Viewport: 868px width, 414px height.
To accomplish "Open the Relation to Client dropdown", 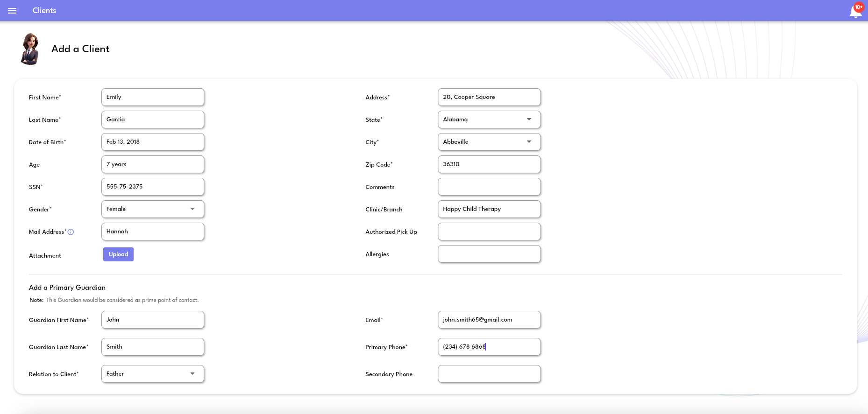I will [152, 374].
